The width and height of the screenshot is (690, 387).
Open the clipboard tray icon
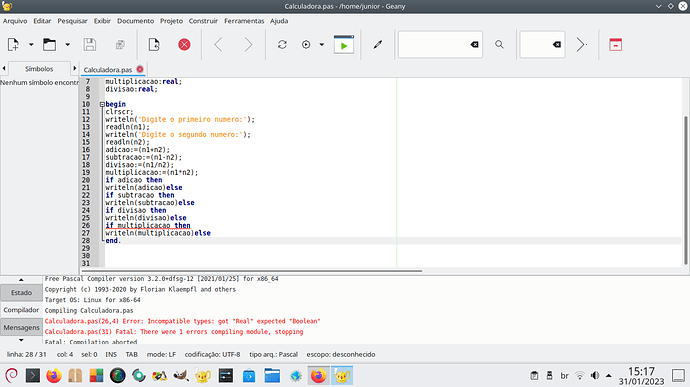(x=534, y=376)
